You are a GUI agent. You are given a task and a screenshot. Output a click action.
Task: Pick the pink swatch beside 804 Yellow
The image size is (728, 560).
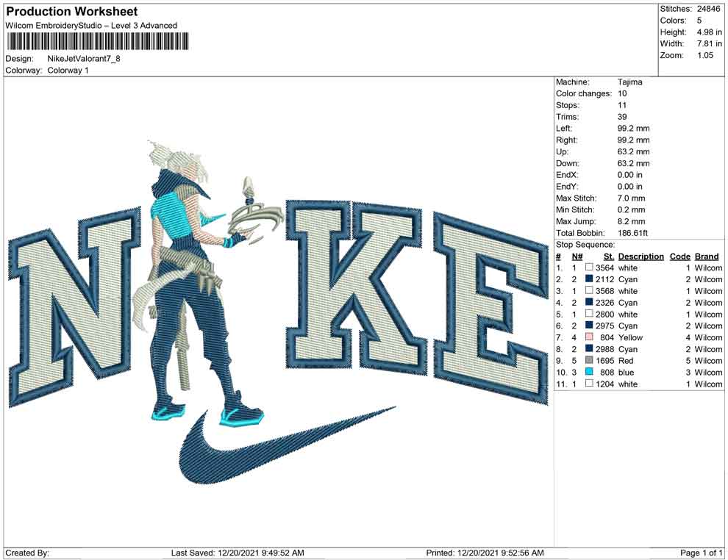tap(589, 337)
